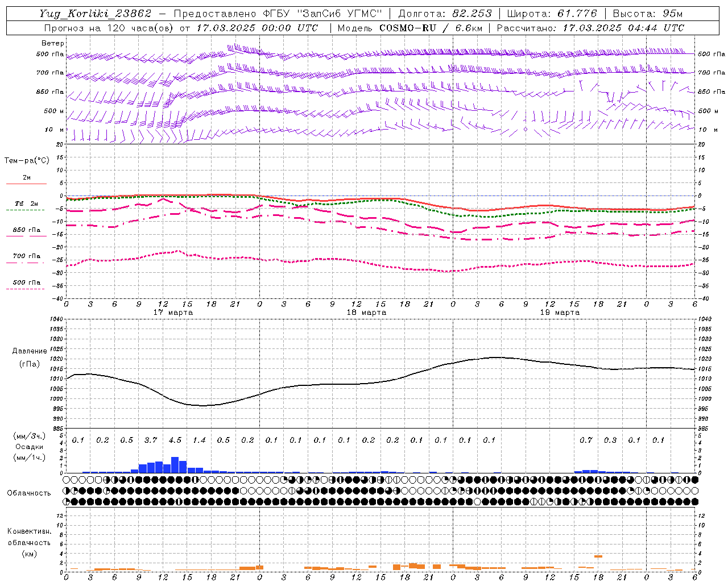Screen dimensions: 728x582
Task: Click the 19 марта date label
Action: tap(560, 313)
